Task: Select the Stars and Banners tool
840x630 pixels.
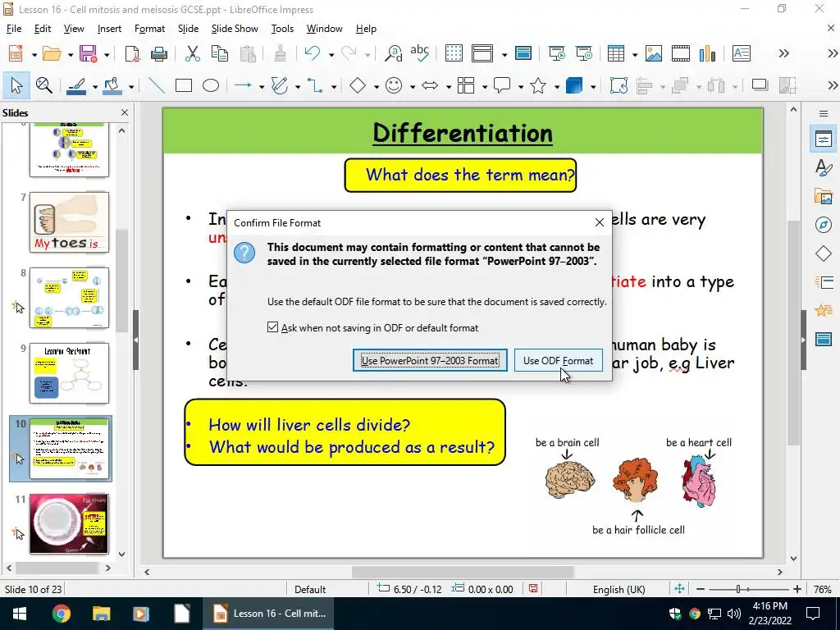Action: point(538,85)
